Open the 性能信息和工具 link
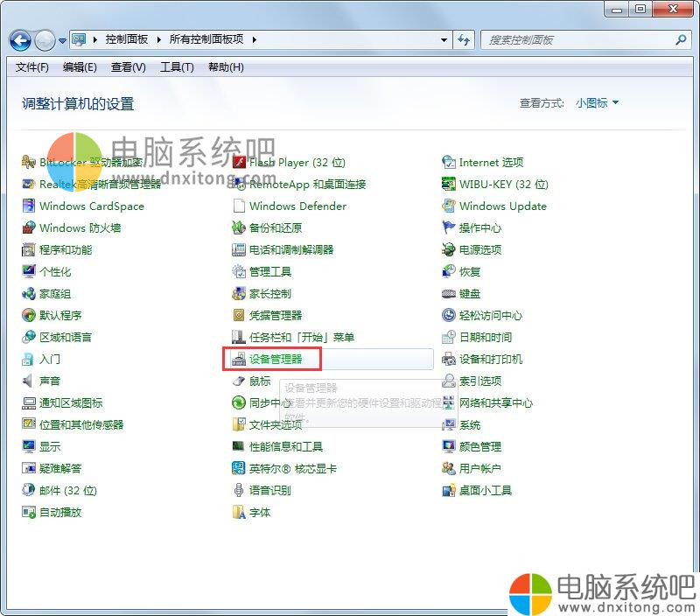Image resolution: width=700 pixels, height=616 pixels. (286, 446)
